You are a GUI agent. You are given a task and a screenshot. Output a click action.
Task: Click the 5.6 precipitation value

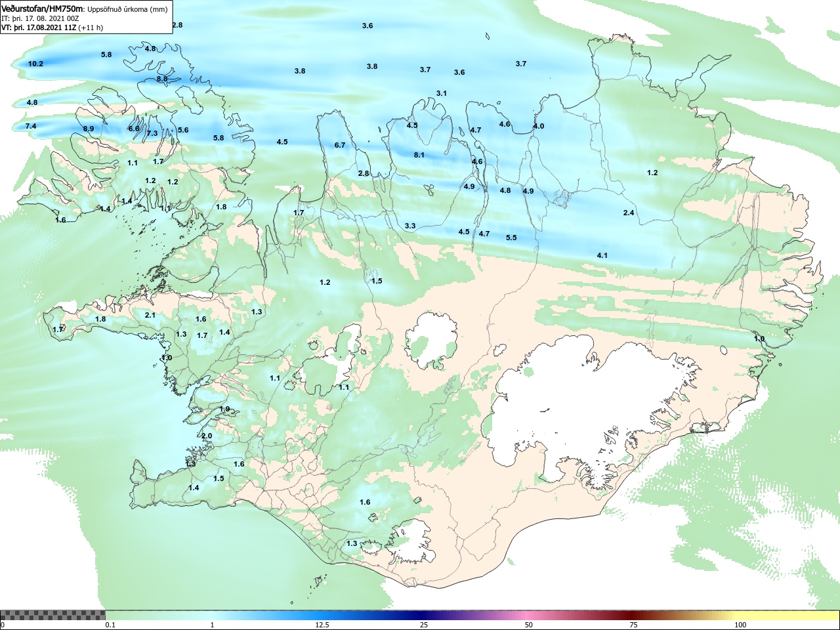tap(183, 130)
